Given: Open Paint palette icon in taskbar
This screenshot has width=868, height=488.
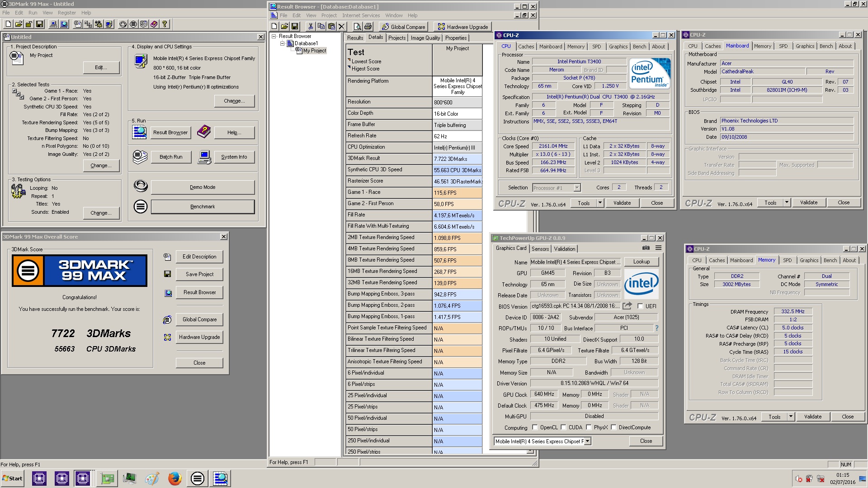Looking at the screenshot, I should click(152, 479).
